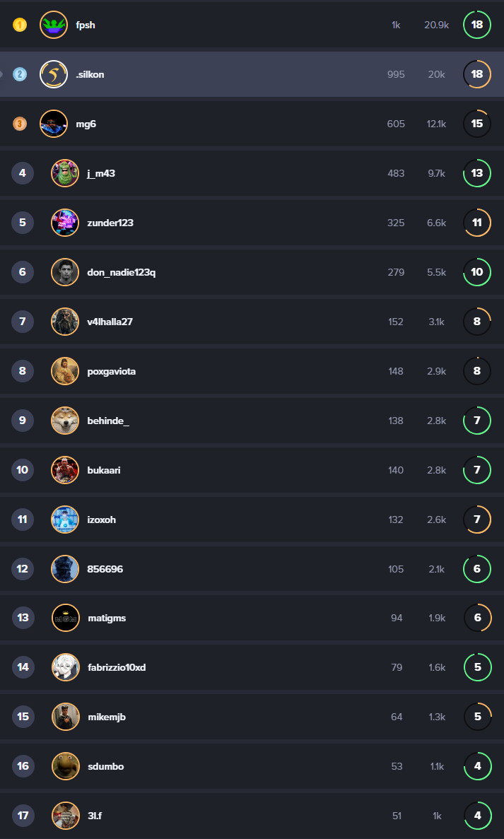Click j_m43's green ghost avatar
Screen dimensions: 504x839
pos(65,173)
